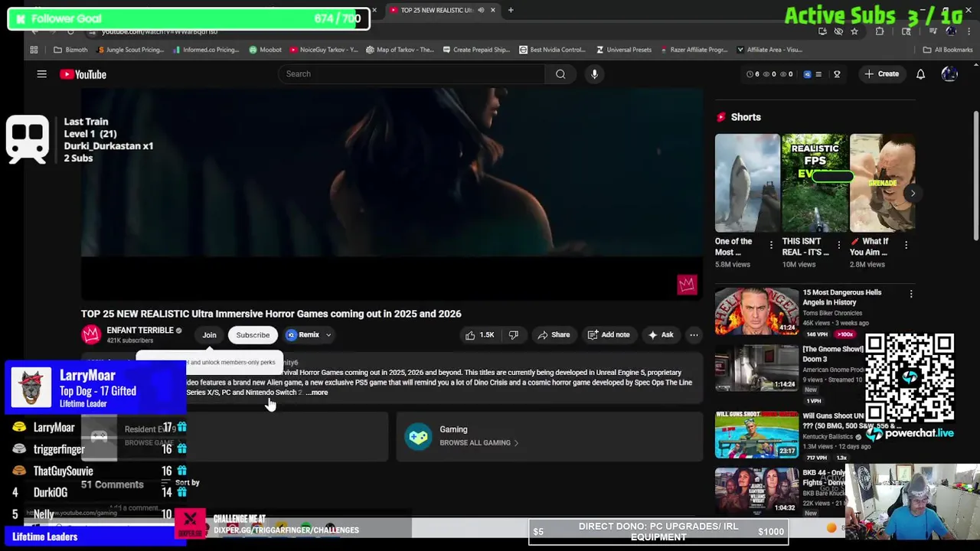Image resolution: width=980 pixels, height=551 pixels.
Task: Open NoiceGuy Tarkov bookmark
Action: click(323, 50)
